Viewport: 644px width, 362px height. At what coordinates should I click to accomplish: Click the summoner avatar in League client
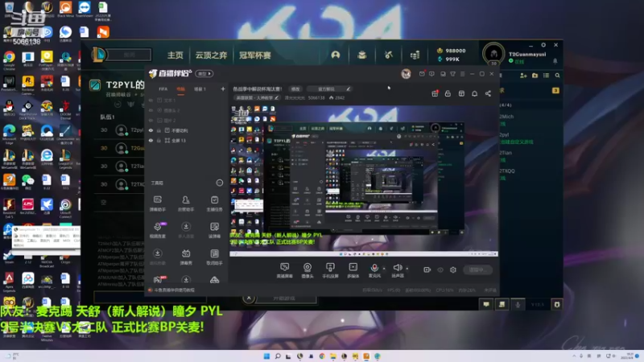point(493,53)
